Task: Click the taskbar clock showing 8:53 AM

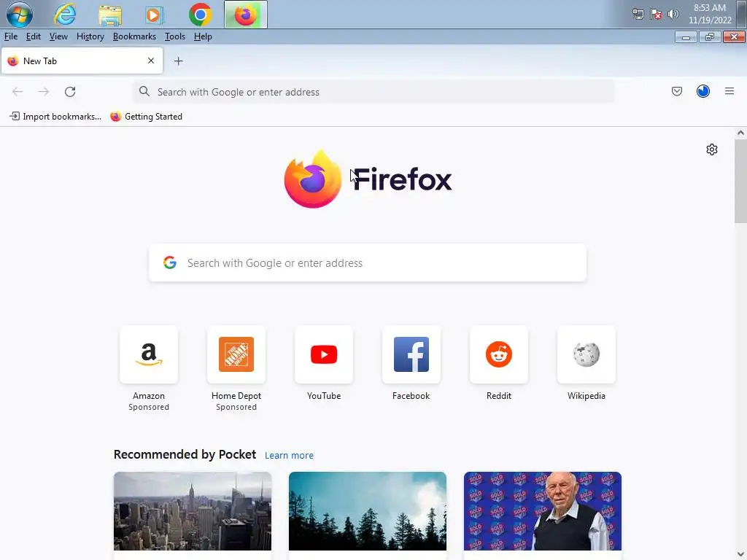Action: tap(709, 14)
